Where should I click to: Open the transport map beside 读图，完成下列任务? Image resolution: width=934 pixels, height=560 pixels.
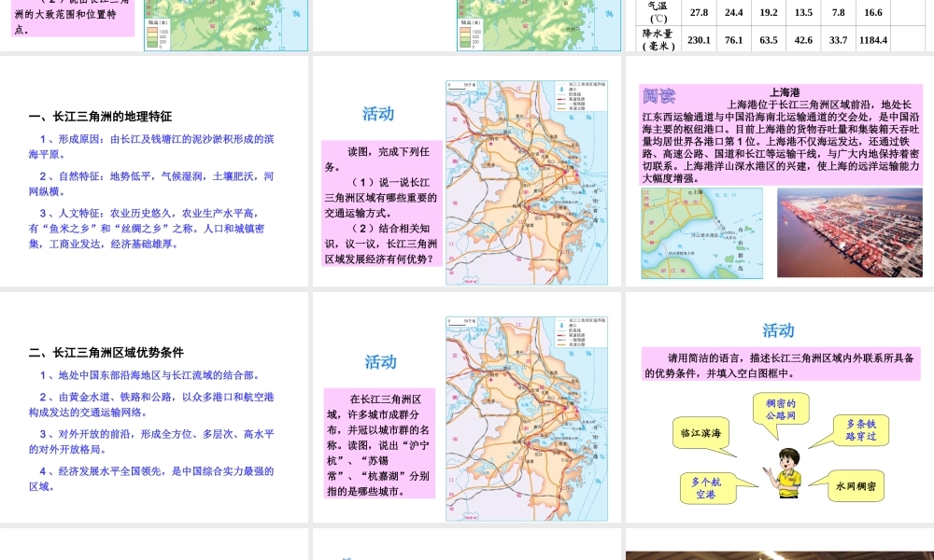click(527, 182)
